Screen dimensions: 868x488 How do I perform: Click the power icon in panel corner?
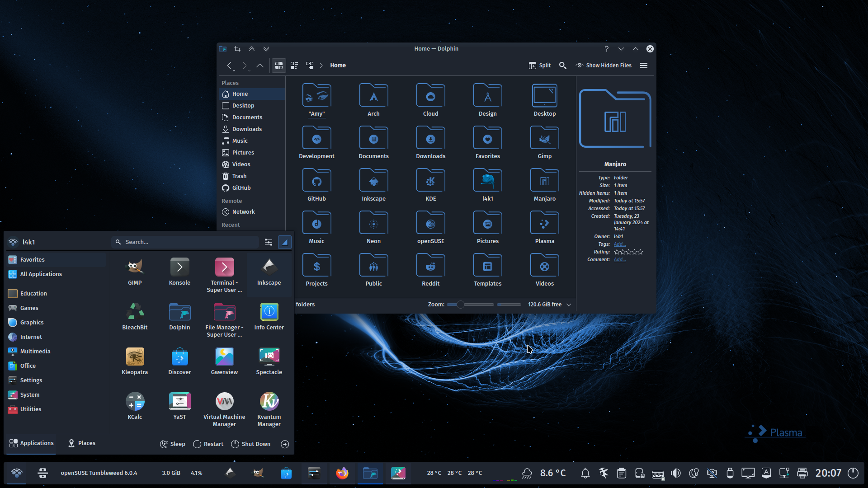click(853, 473)
